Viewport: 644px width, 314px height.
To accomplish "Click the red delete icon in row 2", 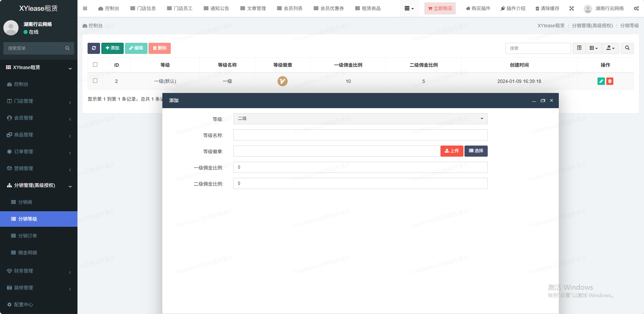I will click(x=610, y=81).
